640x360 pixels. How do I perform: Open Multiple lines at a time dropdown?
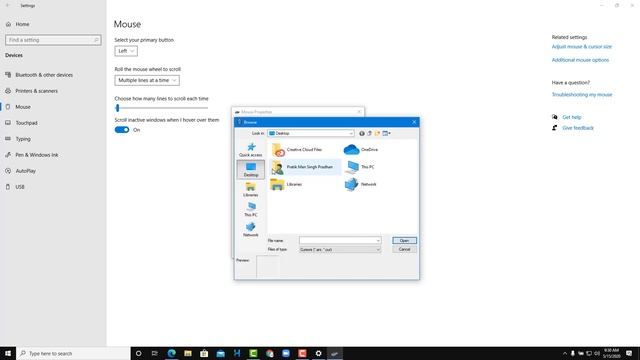click(147, 80)
